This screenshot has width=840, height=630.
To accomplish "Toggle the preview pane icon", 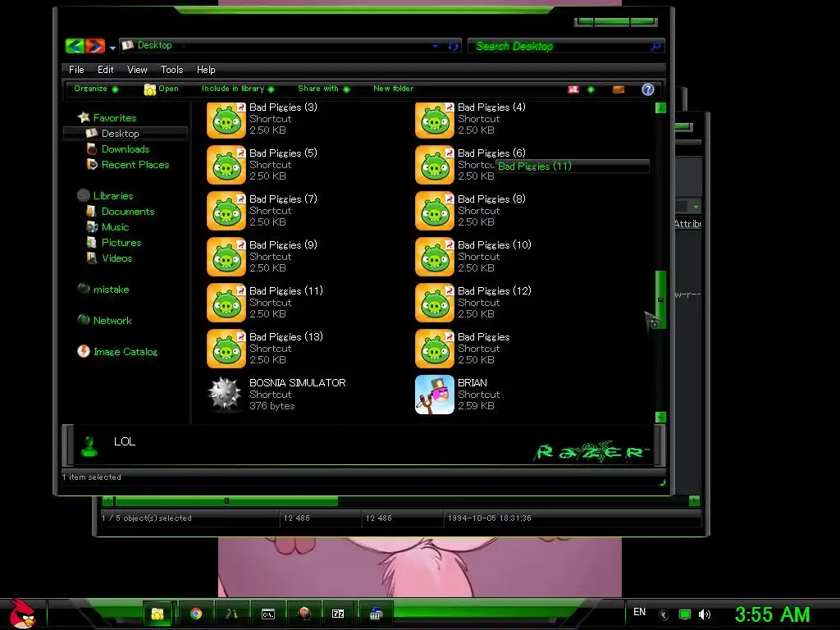I will point(619,89).
